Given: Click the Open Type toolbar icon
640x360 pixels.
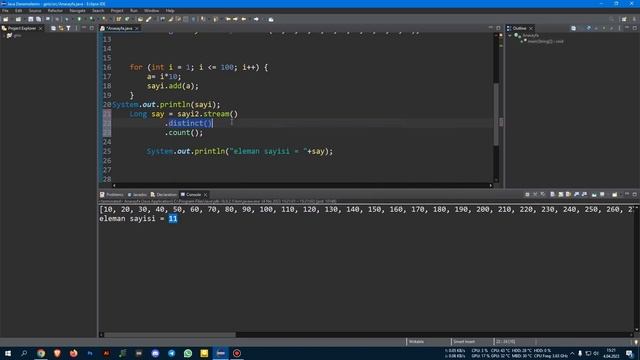Looking at the screenshot, I should point(140,19).
